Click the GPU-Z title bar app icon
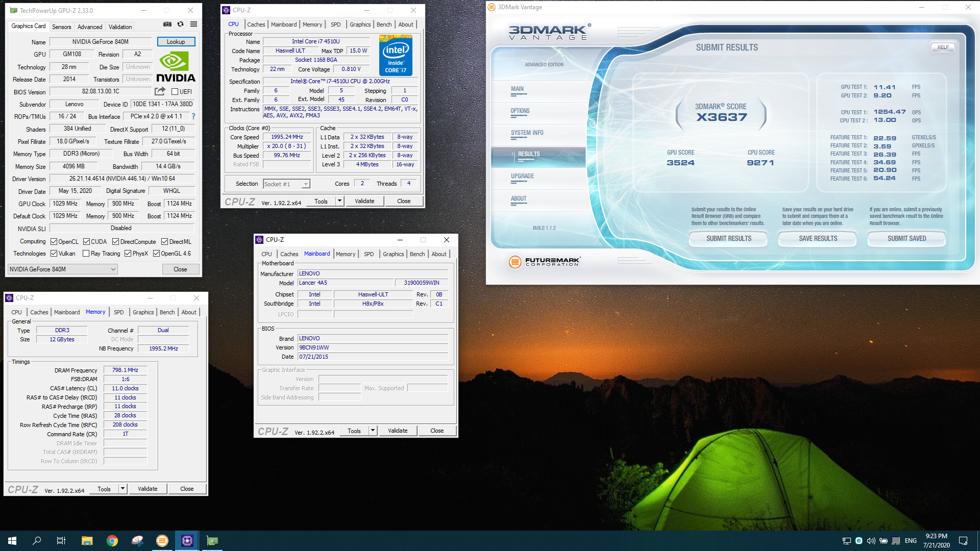The width and height of the screenshot is (980, 551). [x=13, y=10]
